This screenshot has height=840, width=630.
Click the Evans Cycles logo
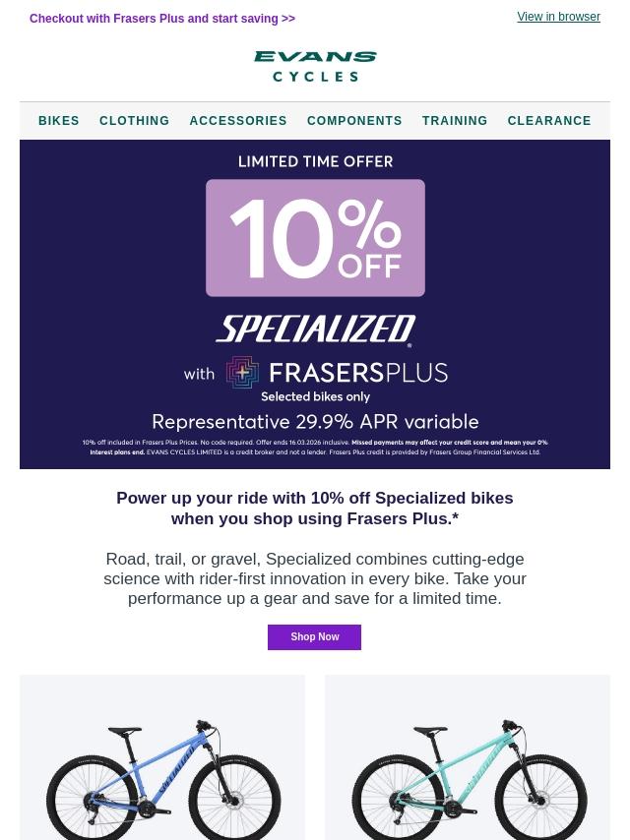coord(315,67)
